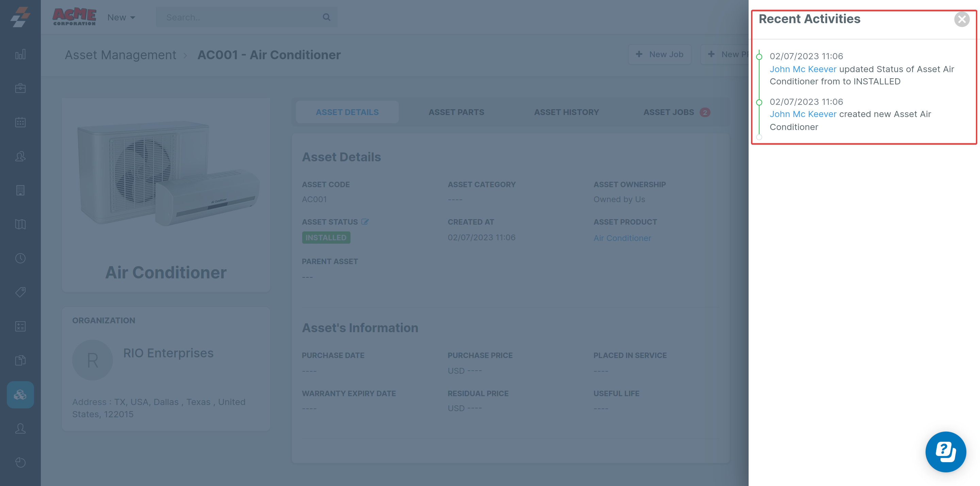This screenshot has width=980, height=486.
Task: Click the price tag sidebar icon
Action: 20,292
